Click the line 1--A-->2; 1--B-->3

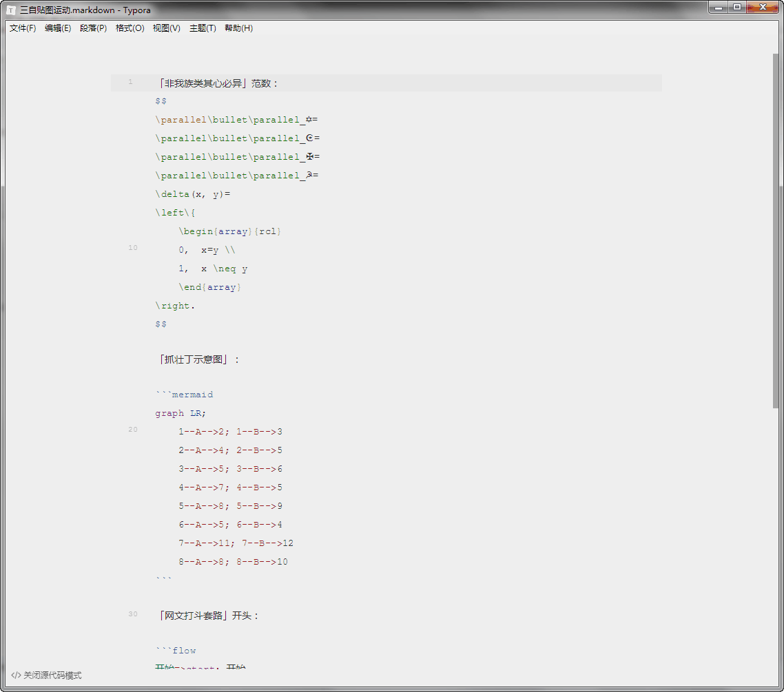[231, 432]
